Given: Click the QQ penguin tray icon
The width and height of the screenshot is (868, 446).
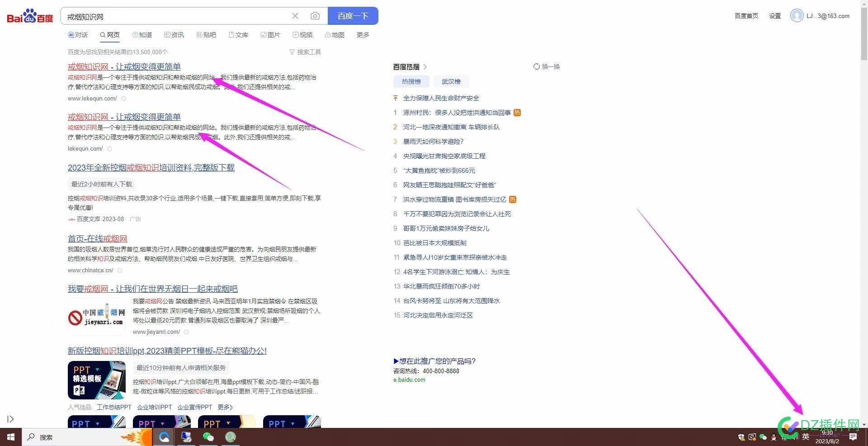Looking at the screenshot, I should point(774,437).
